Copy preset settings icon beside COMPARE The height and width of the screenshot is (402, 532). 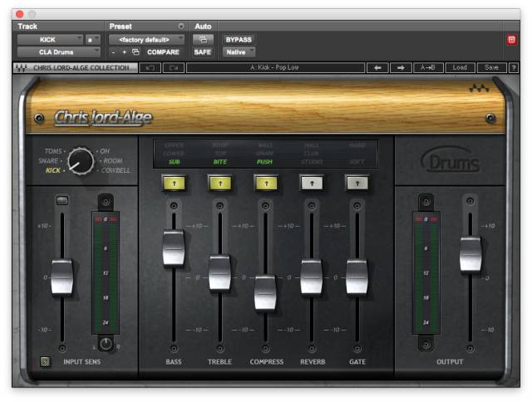pos(135,51)
